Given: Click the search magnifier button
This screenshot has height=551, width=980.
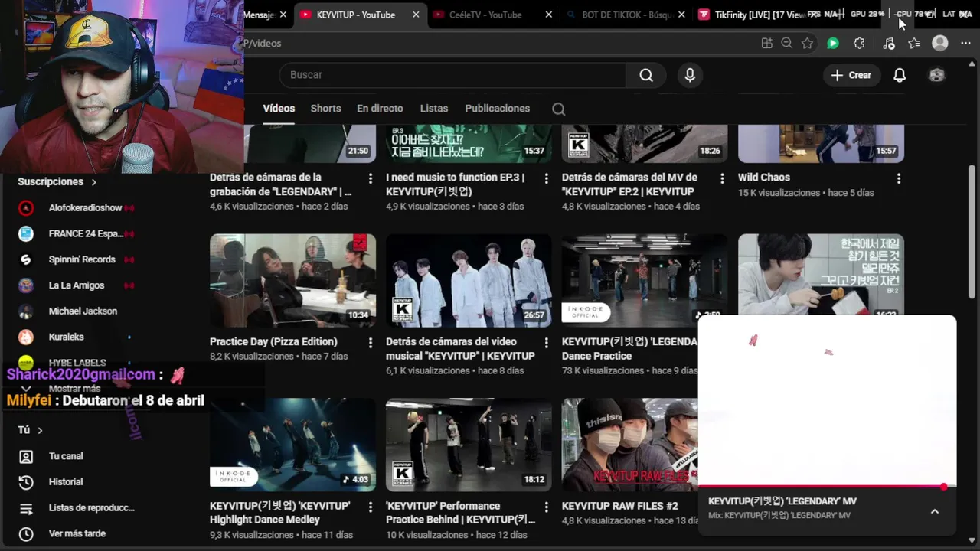Looking at the screenshot, I should pyautogui.click(x=646, y=75).
